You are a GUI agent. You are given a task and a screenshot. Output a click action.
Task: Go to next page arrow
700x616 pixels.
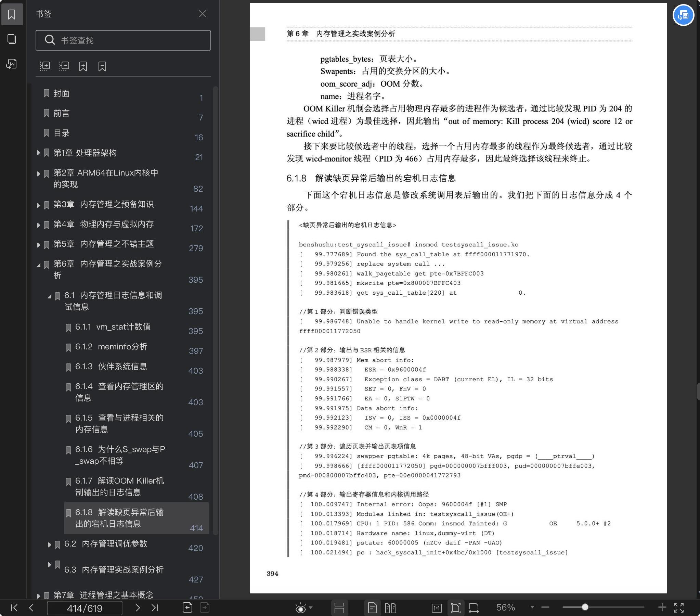(138, 608)
